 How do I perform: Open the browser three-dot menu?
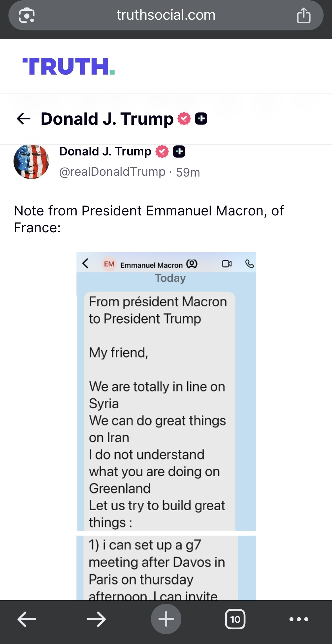click(299, 619)
